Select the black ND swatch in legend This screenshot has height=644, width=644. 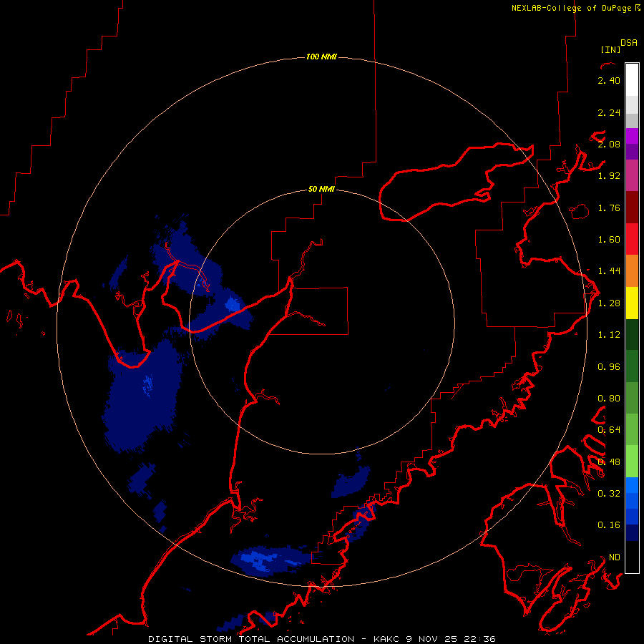(632, 557)
